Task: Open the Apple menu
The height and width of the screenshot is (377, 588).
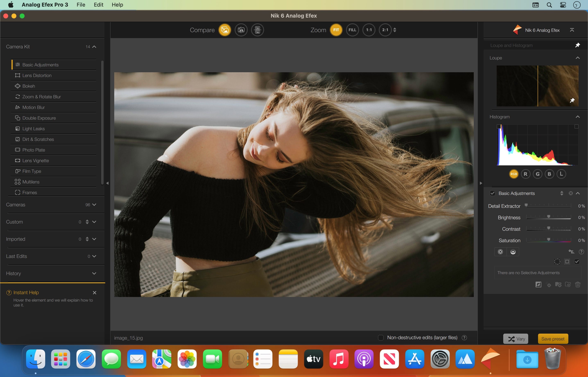Action: pyautogui.click(x=11, y=5)
